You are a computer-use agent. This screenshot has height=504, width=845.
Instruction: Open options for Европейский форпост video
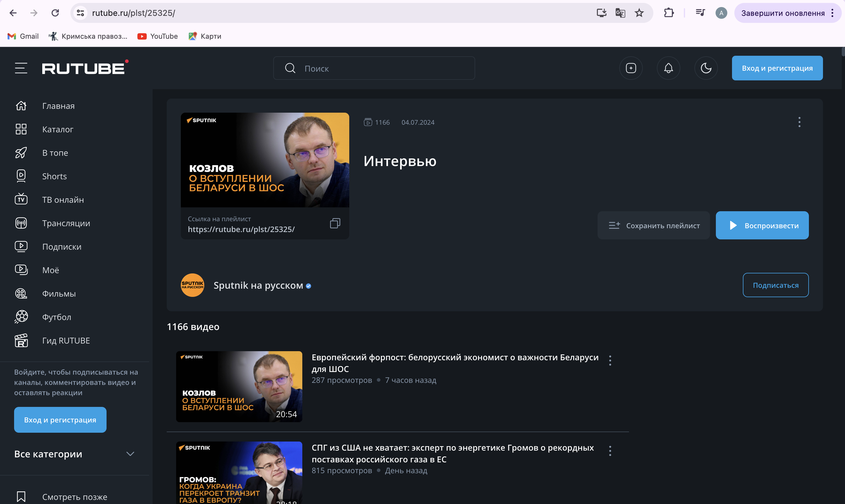click(610, 360)
